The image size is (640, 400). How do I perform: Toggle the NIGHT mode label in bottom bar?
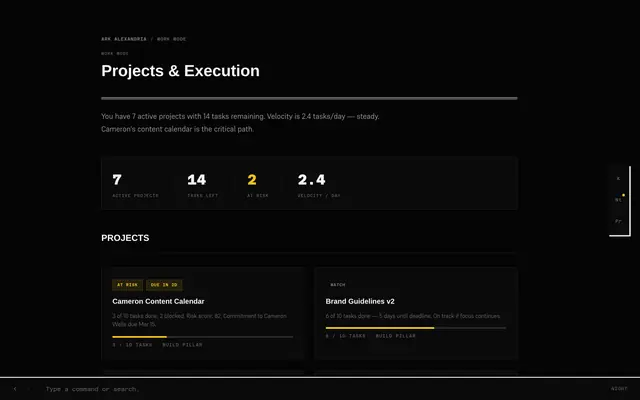[619, 389]
